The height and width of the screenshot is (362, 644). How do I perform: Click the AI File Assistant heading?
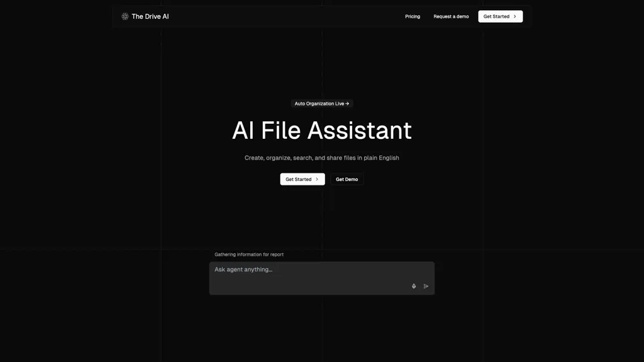point(321,131)
